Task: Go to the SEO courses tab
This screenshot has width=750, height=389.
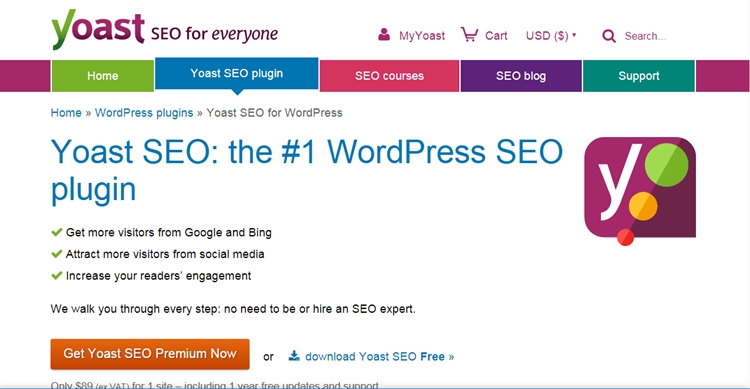Action: pyautogui.click(x=389, y=76)
